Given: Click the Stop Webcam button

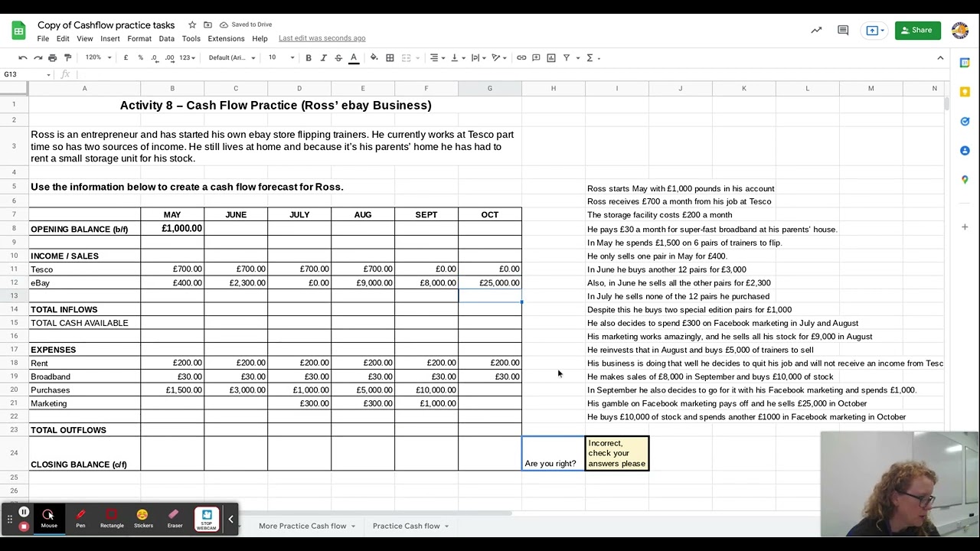Looking at the screenshot, I should (x=207, y=519).
